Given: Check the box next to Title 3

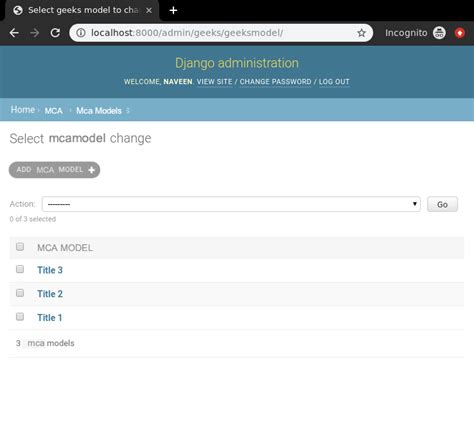Looking at the screenshot, I should point(20,269).
